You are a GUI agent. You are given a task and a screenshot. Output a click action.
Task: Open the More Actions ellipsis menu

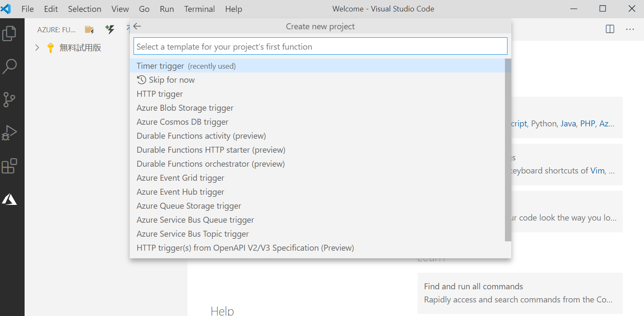click(x=630, y=29)
